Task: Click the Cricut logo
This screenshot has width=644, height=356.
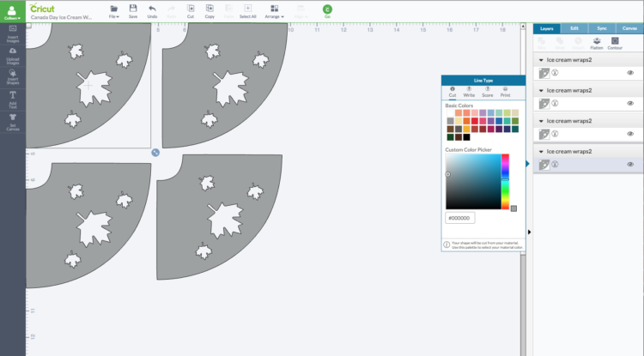Action: (x=42, y=8)
